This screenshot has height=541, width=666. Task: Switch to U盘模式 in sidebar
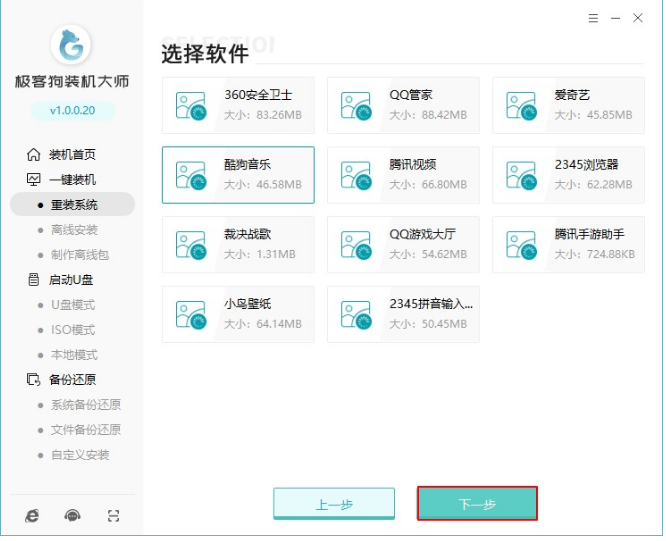pyautogui.click(x=73, y=304)
